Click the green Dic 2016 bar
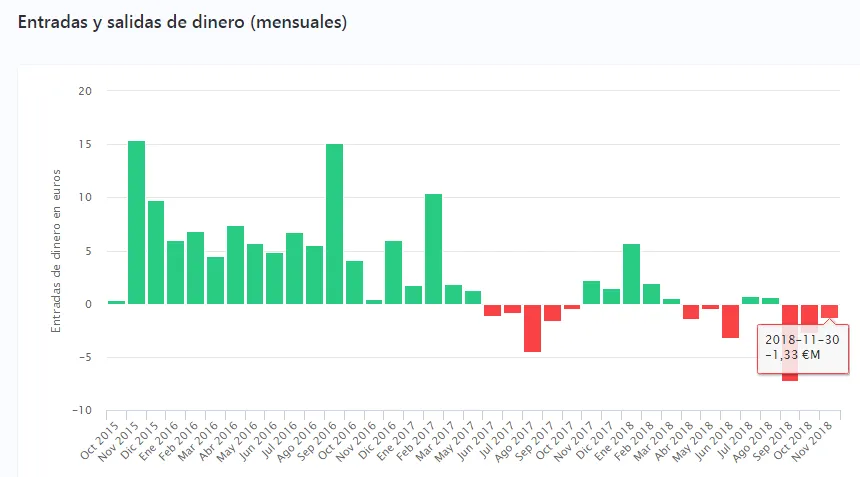 click(x=394, y=272)
